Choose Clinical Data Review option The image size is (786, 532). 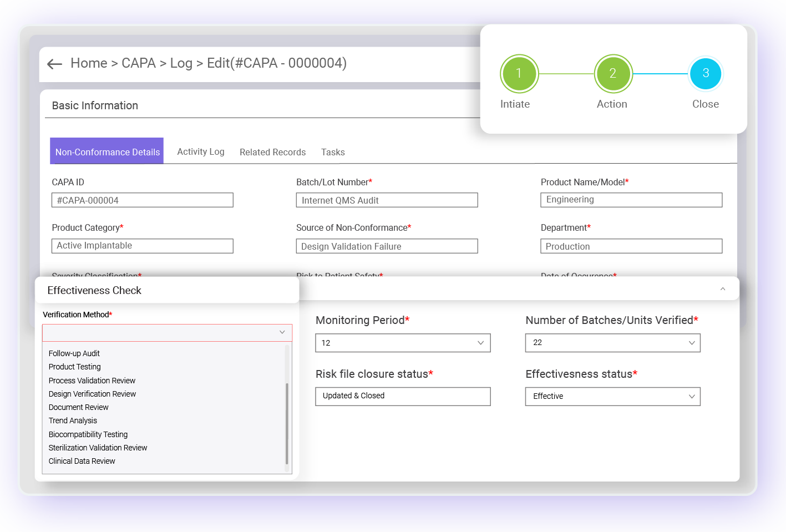coord(82,461)
